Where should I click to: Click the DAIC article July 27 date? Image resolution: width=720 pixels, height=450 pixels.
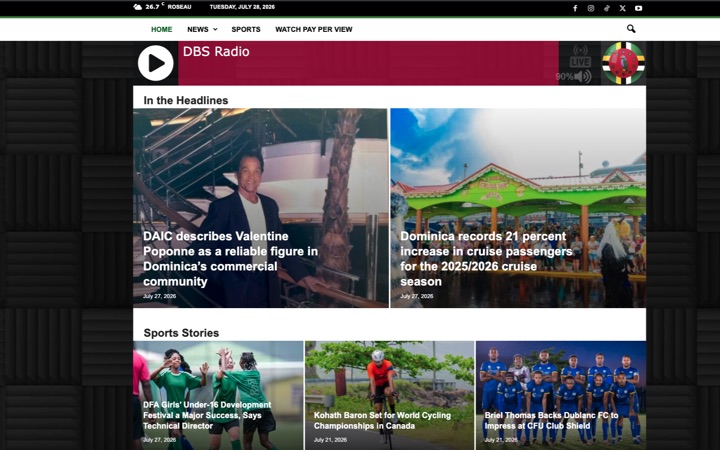coord(159,296)
